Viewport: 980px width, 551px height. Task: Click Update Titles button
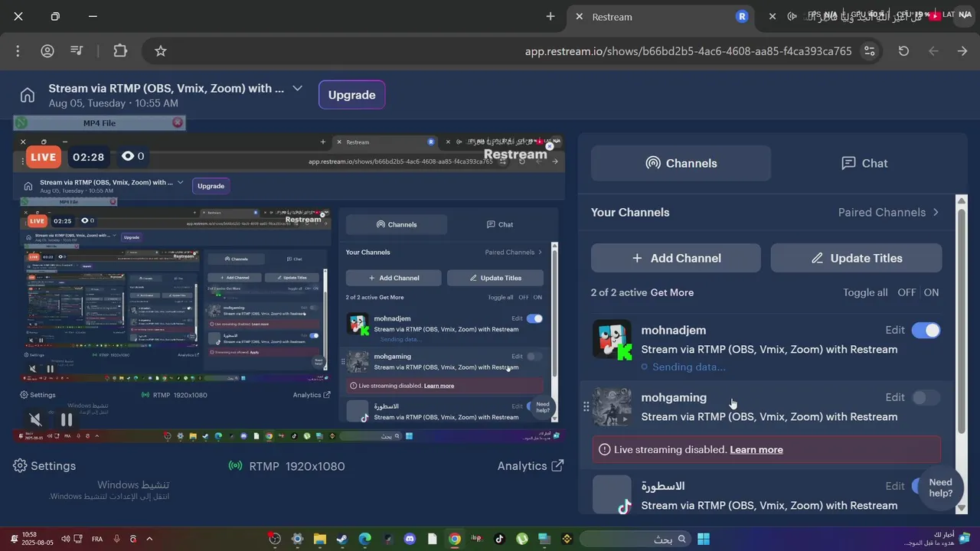(856, 258)
